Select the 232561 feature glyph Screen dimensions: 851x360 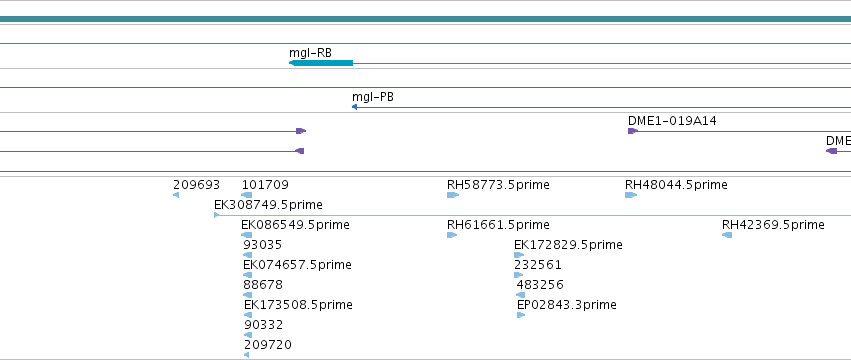coord(519,275)
